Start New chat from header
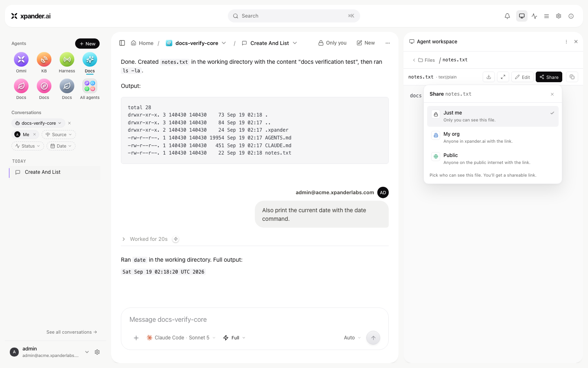Screen dimensions: 588x368 click(366, 43)
